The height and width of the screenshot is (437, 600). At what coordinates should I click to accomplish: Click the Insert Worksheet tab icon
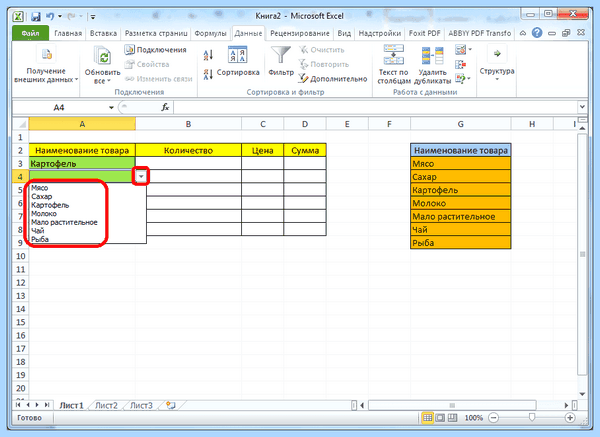coord(171,405)
